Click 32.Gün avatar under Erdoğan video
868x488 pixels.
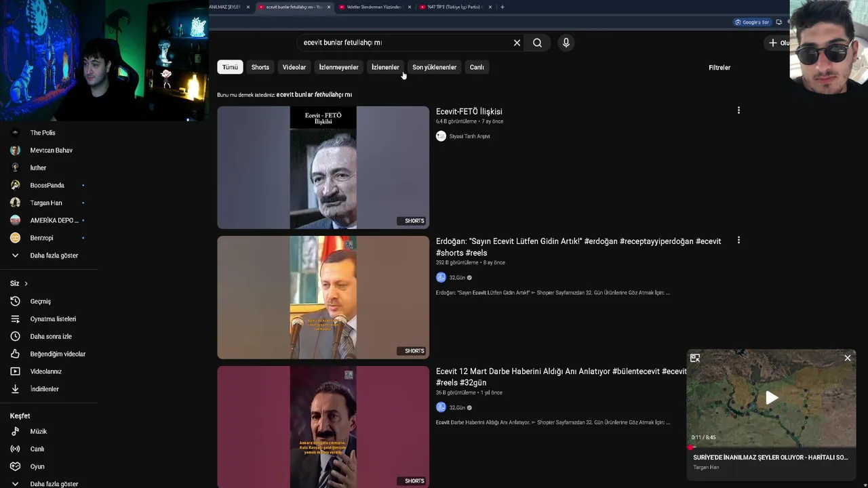(441, 277)
